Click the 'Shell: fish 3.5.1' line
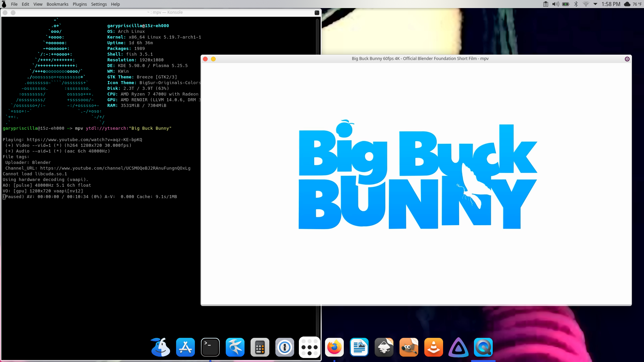Viewport: 644px width, 362px height. pos(130,54)
